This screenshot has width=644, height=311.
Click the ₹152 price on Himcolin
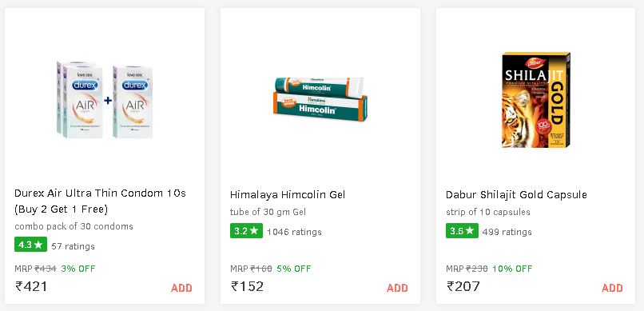[247, 286]
